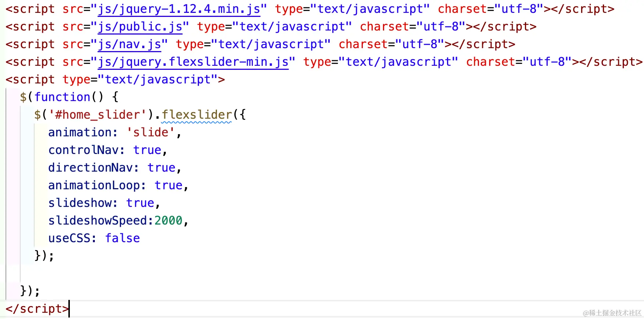Click the useCSS property name
The width and height of the screenshot is (644, 319).
tap(69, 238)
